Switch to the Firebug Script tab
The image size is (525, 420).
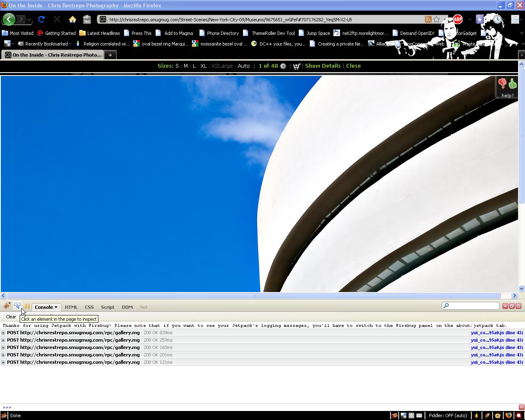pos(107,307)
